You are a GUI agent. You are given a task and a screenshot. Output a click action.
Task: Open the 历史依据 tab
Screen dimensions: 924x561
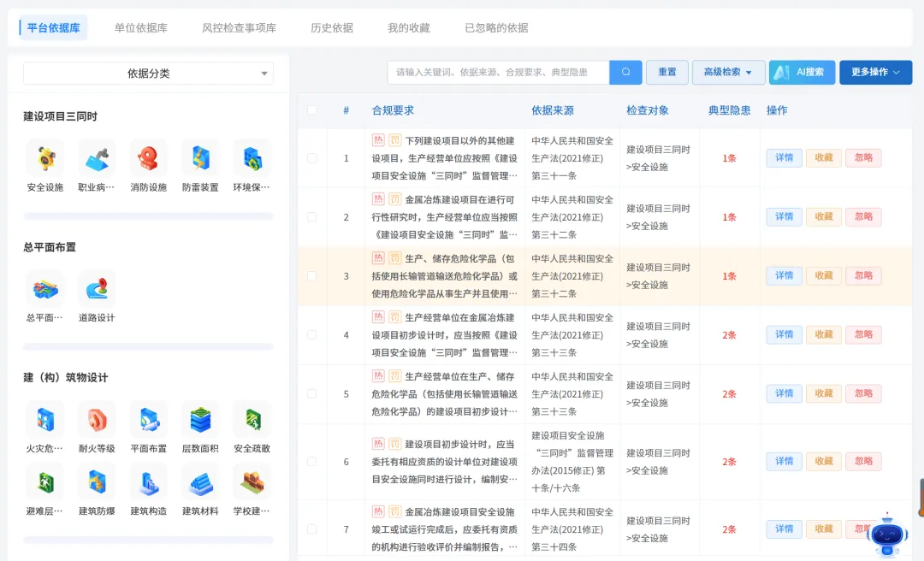[332, 27]
